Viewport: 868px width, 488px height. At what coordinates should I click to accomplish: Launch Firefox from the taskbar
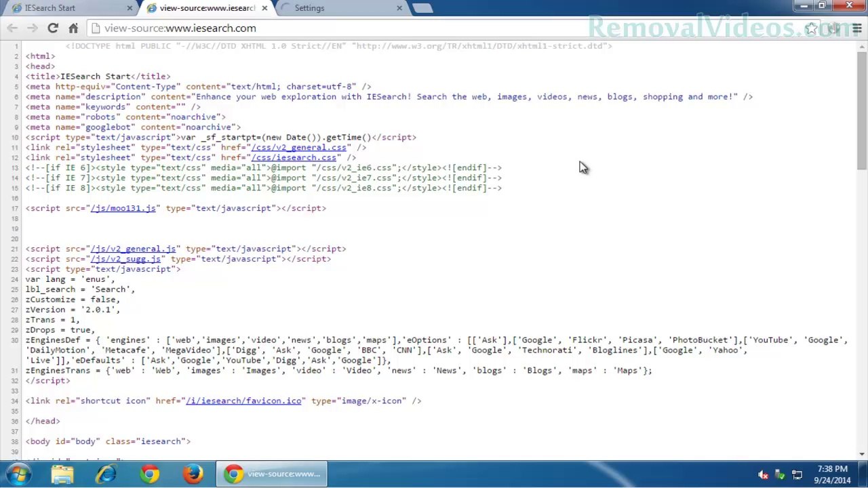(x=193, y=474)
